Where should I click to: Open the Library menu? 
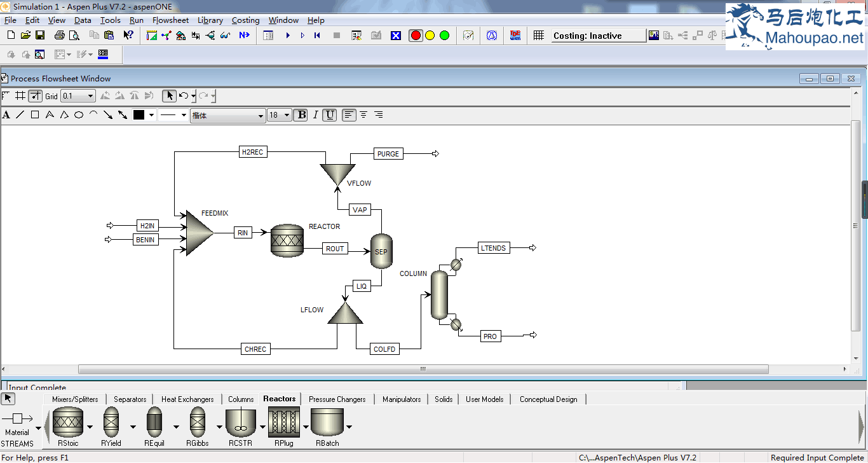pyautogui.click(x=210, y=20)
